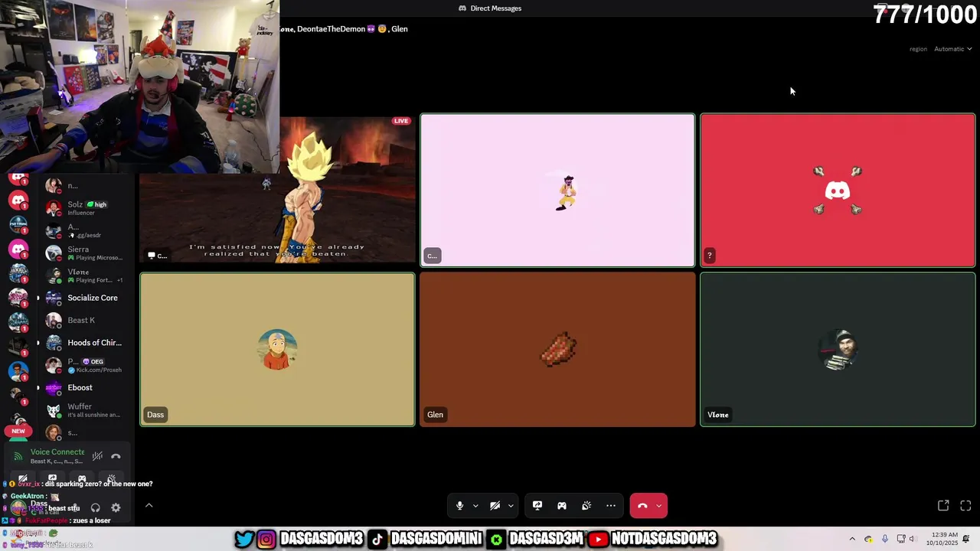Expand the chevron beside user panel
The width and height of the screenshot is (980, 551).
pyautogui.click(x=149, y=506)
